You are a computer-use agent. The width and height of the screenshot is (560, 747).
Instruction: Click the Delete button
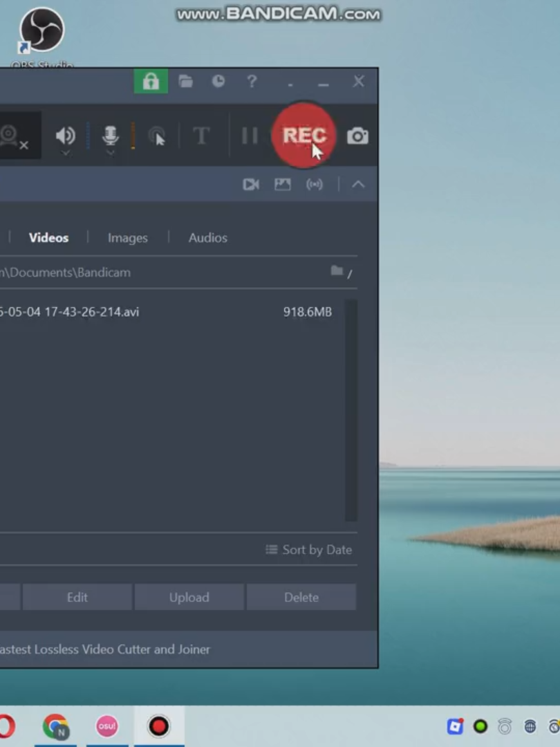301,598
